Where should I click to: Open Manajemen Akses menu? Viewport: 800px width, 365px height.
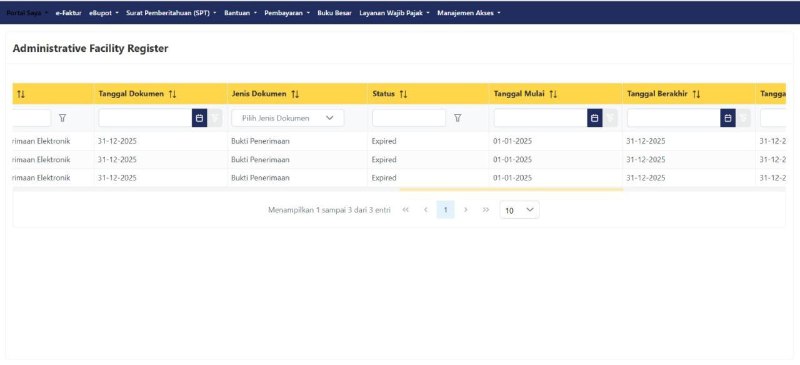[x=469, y=13]
